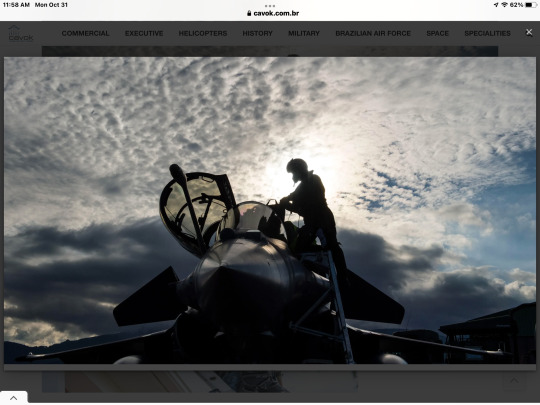Open the HISTORY menu
Screen dimensions: 540x405
point(258,33)
